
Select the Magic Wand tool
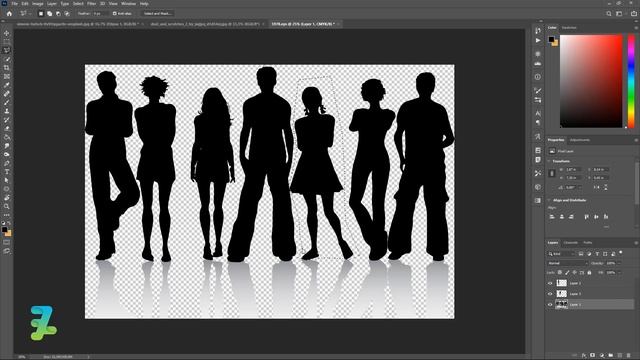(7, 59)
